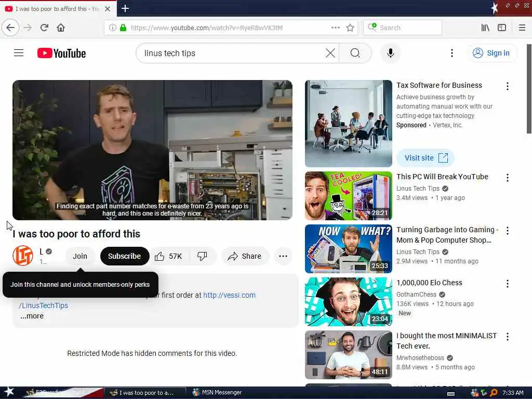Image resolution: width=532 pixels, height=399 pixels.
Task: Toggle the browser sidebar icon
Action: click(502, 28)
